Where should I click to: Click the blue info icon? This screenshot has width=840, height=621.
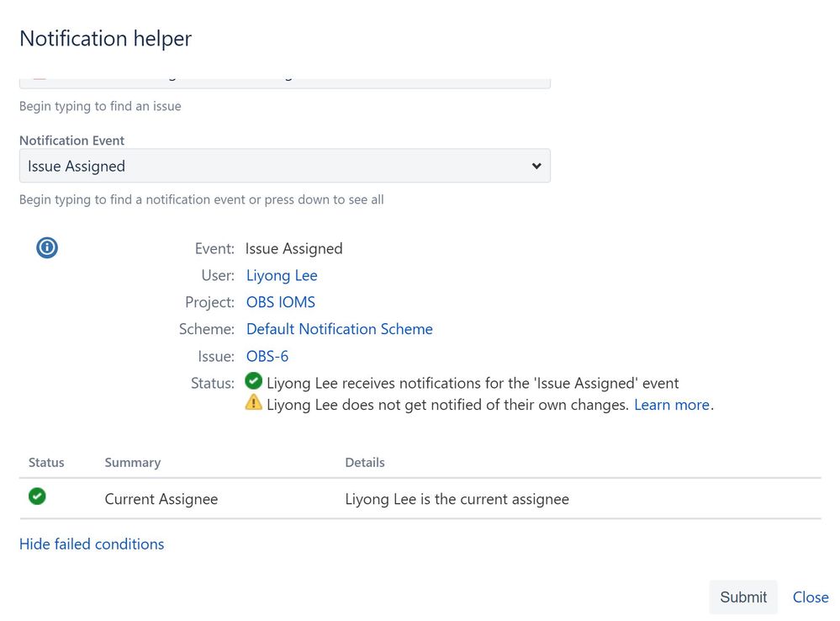(x=47, y=247)
